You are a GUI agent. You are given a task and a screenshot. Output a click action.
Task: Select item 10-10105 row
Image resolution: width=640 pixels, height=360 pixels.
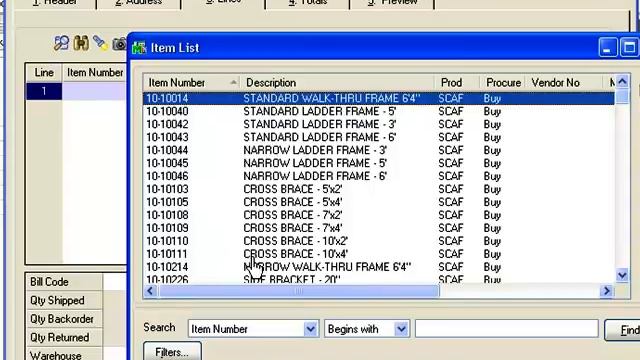click(379, 202)
